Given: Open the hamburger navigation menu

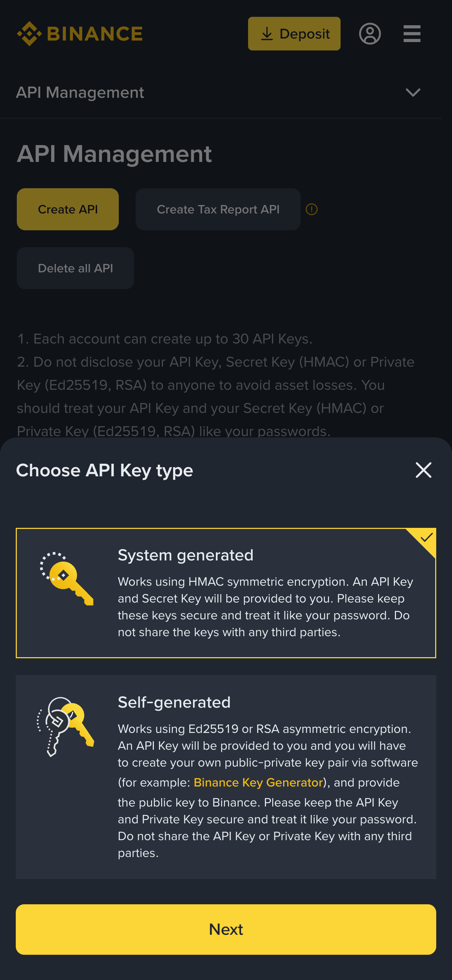Looking at the screenshot, I should click(412, 34).
